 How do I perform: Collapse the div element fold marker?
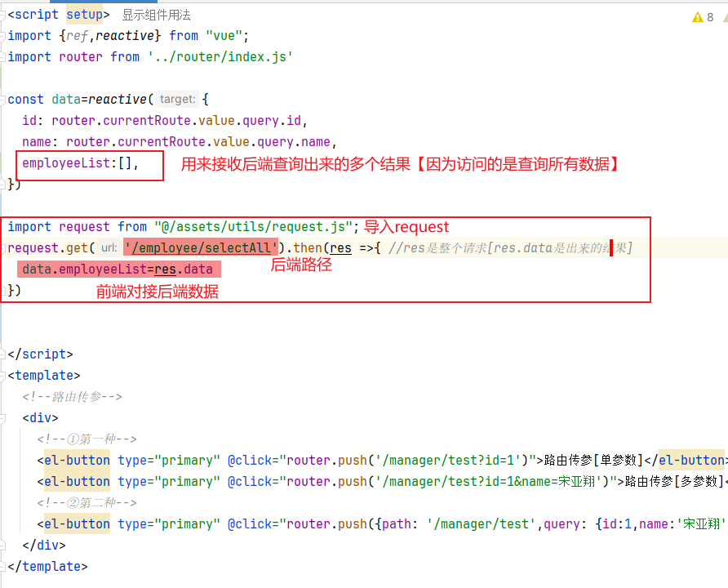2,418
